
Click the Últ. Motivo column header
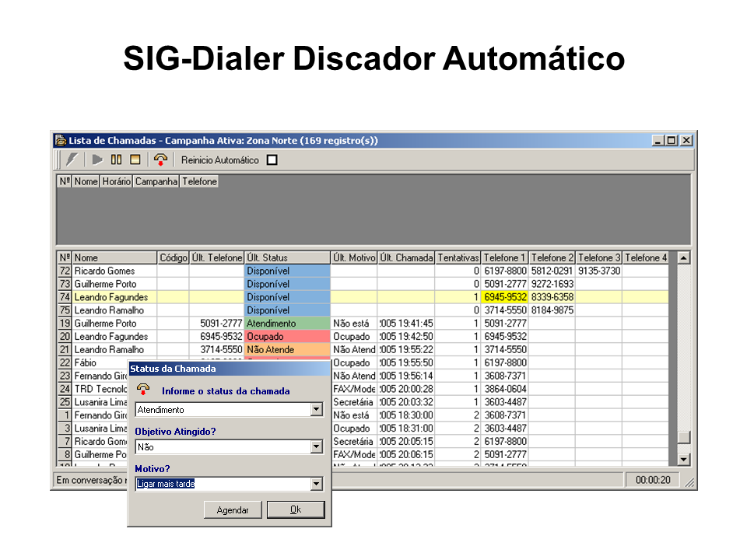(x=354, y=257)
